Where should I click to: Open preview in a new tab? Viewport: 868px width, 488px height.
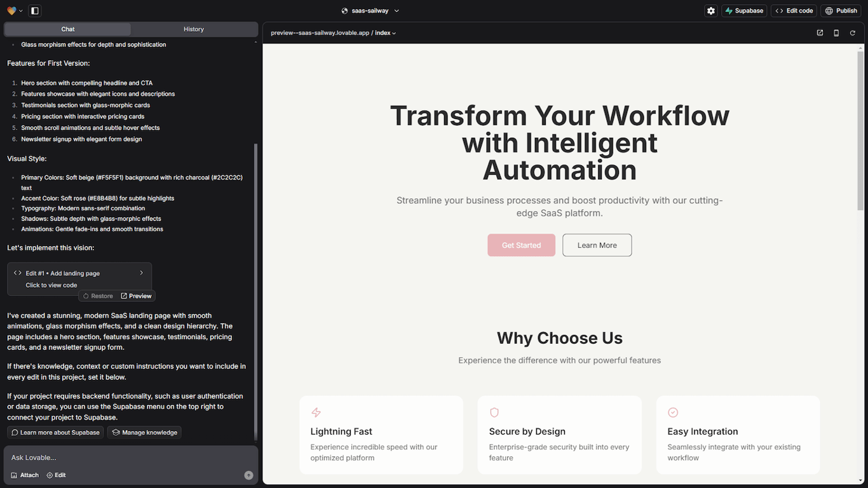click(820, 33)
